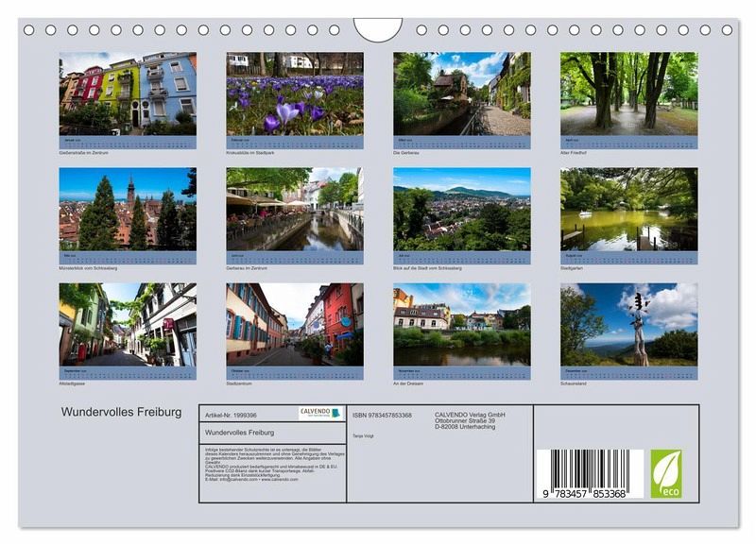This screenshot has width=756, height=545.
Task: Click the caption Schauinsland
Action: pyautogui.click(x=574, y=383)
